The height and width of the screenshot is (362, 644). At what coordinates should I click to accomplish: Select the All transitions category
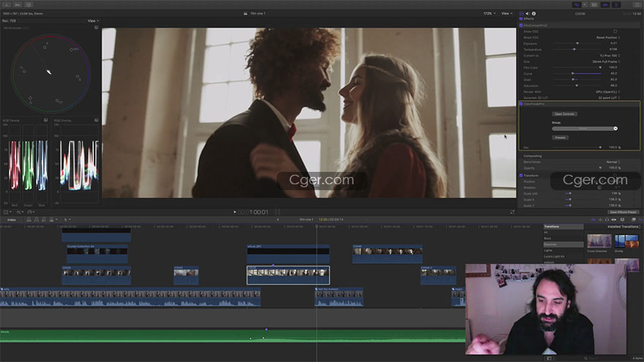563,233
